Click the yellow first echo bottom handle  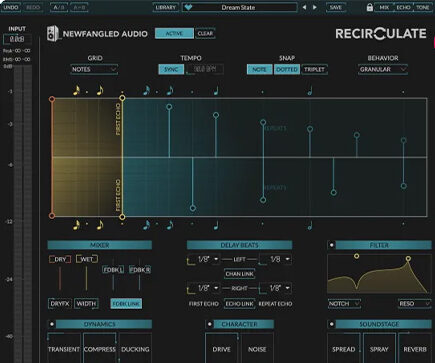[x=122, y=217]
